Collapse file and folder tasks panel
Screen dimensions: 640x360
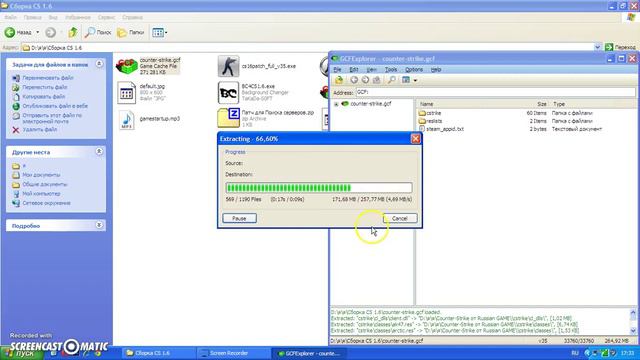pyautogui.click(x=99, y=64)
